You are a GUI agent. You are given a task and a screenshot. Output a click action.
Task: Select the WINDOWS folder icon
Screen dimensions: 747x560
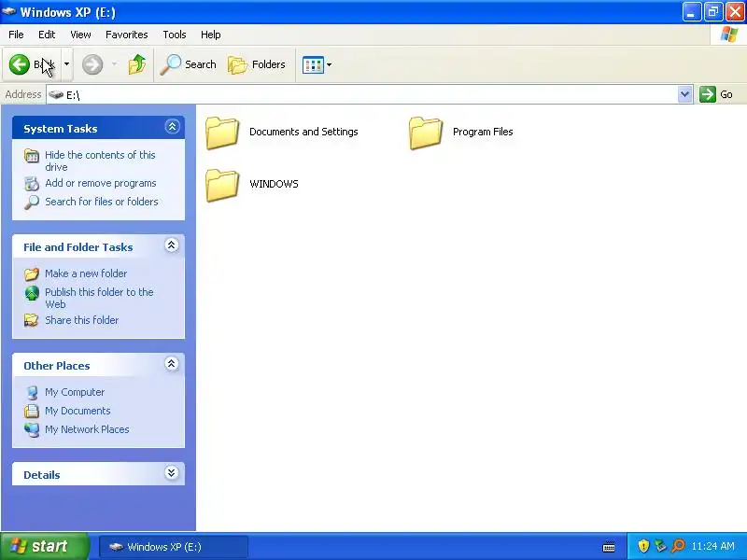pos(222,185)
